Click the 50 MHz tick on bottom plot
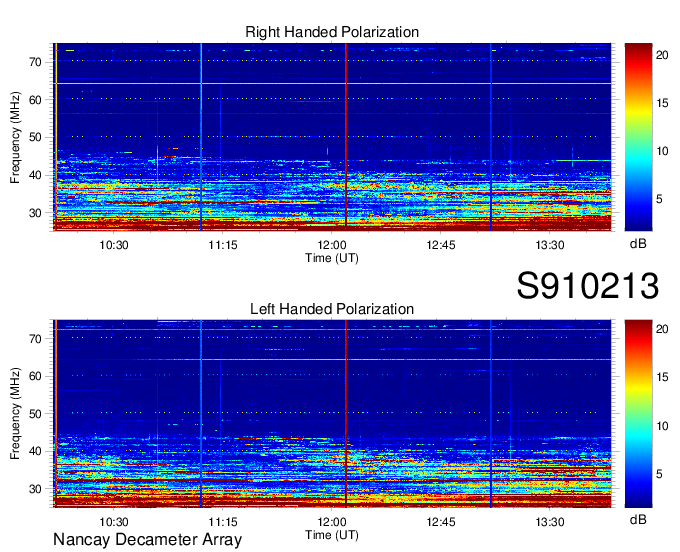The height and width of the screenshot is (552, 680). (x=36, y=414)
